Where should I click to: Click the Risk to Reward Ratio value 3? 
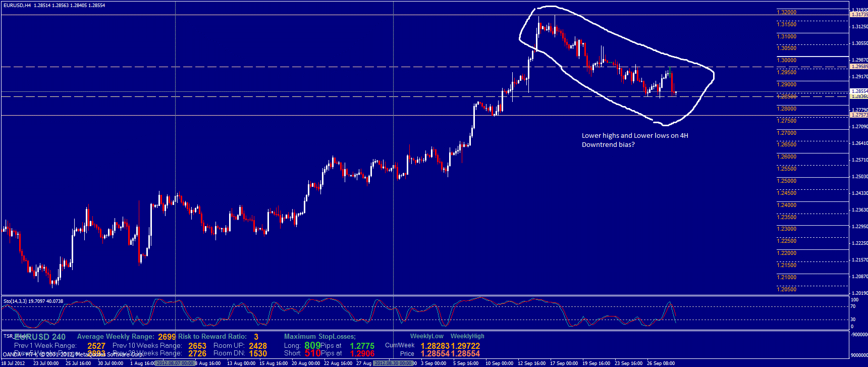256,337
